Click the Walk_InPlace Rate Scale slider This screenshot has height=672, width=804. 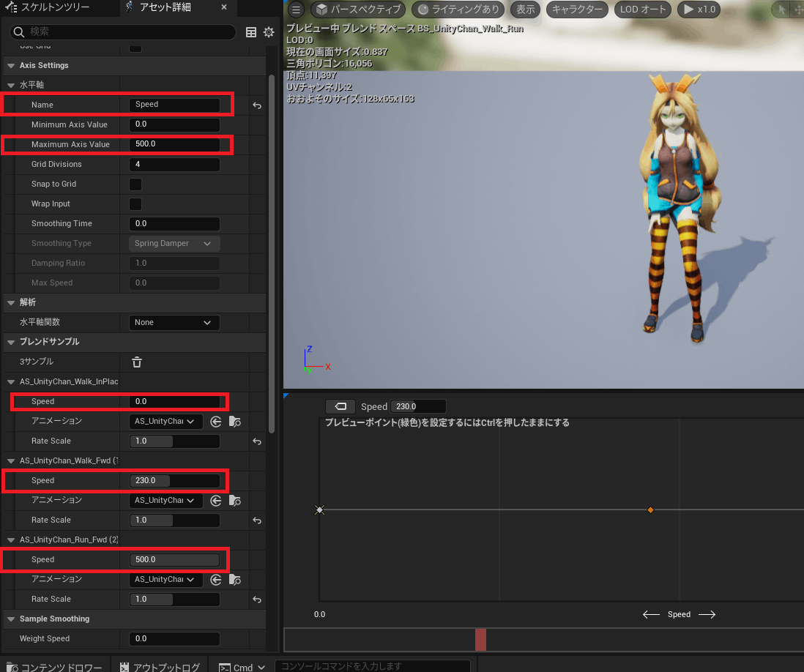[174, 441]
